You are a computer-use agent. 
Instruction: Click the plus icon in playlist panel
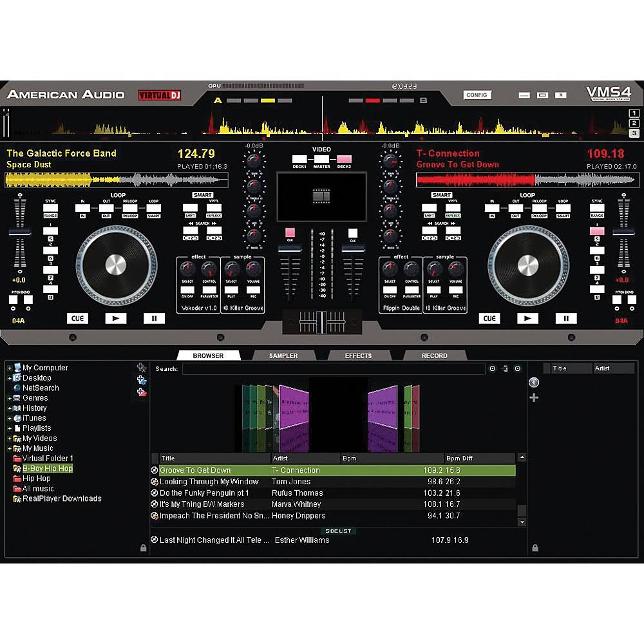point(534,397)
